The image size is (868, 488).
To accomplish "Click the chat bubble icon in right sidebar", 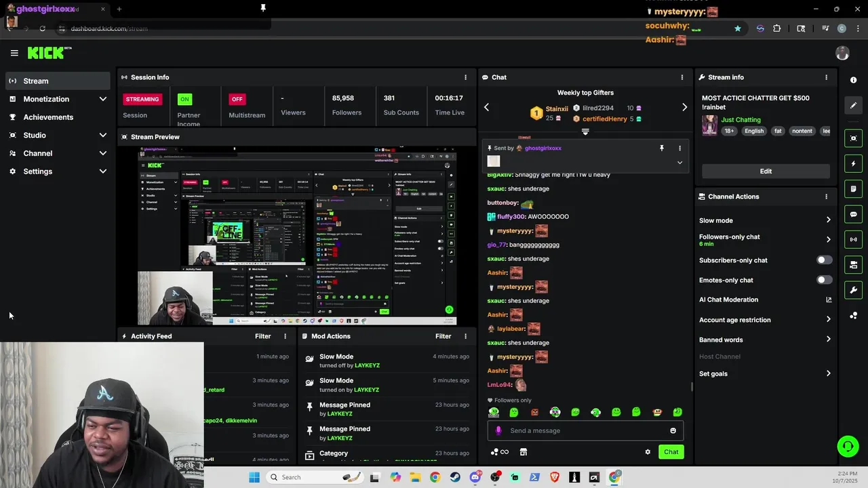I will tap(853, 214).
